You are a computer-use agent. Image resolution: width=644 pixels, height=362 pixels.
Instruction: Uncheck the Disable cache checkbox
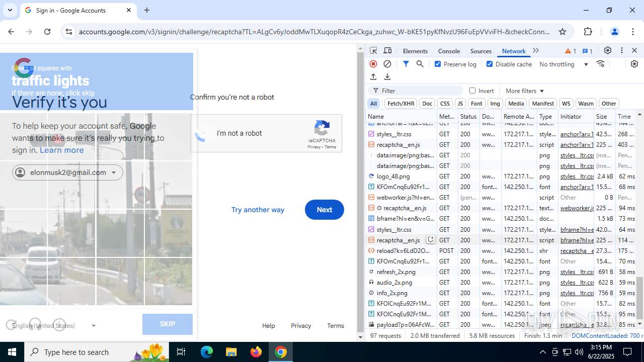pos(490,64)
